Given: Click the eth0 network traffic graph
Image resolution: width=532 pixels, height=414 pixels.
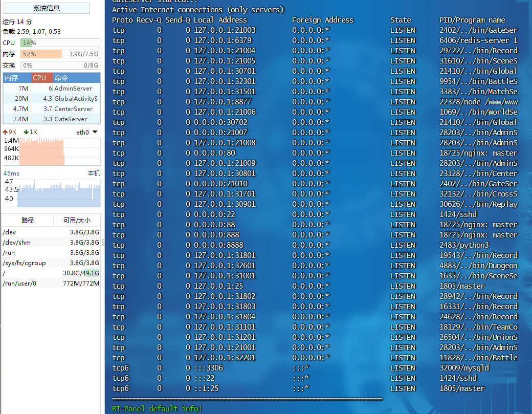Looking at the screenshot, I should [60, 151].
